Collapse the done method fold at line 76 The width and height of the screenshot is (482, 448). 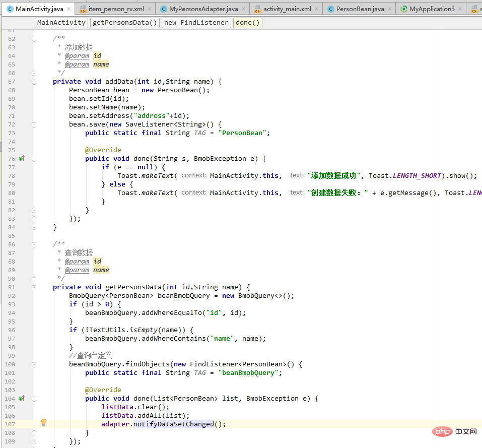coord(34,159)
